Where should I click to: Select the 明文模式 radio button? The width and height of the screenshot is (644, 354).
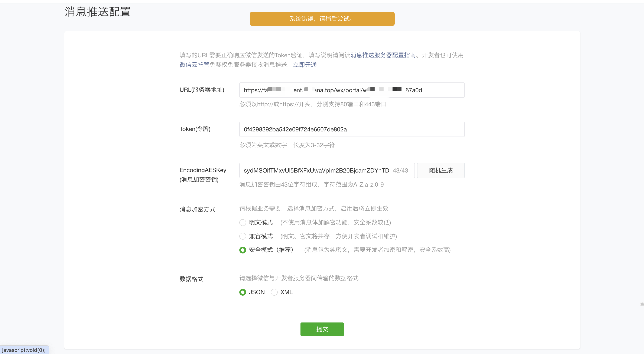243,222
